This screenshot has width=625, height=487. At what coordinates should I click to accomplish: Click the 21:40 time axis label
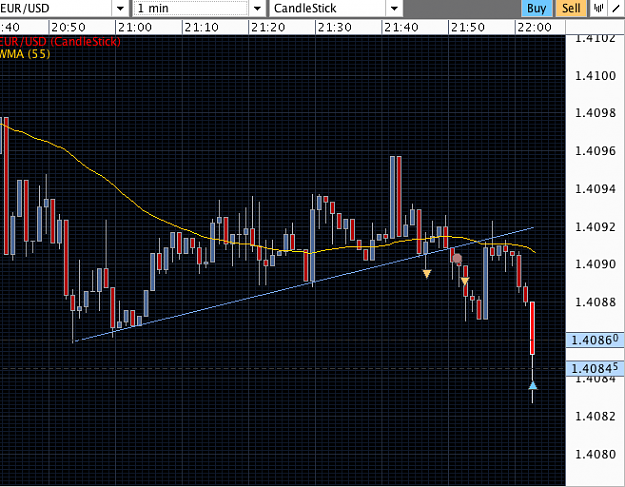click(401, 27)
